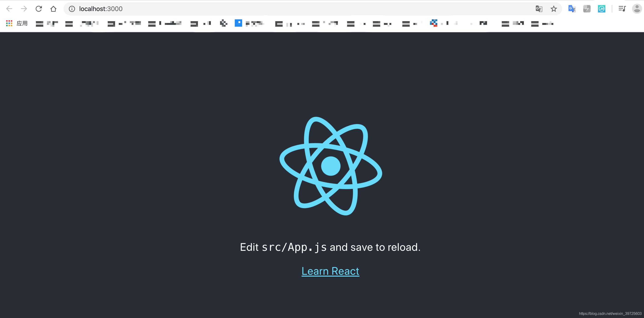Click the Google Translate browser extension icon

(x=572, y=9)
